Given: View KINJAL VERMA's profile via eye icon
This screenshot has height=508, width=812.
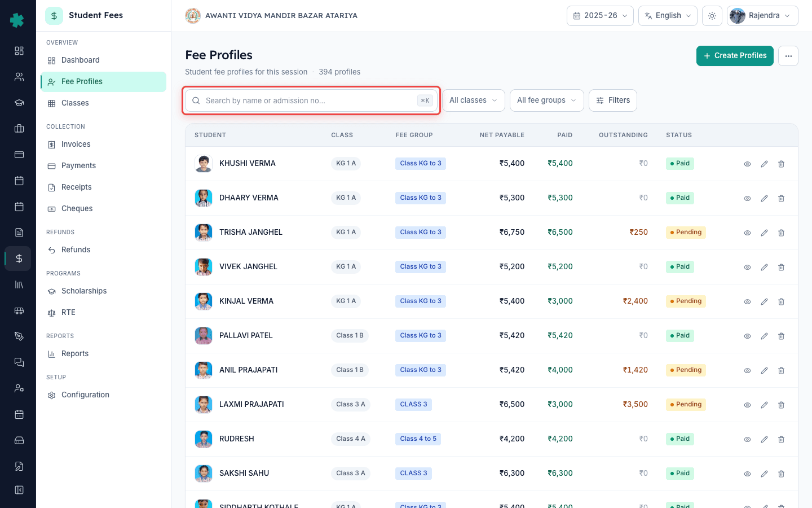Looking at the screenshot, I should coord(747,301).
